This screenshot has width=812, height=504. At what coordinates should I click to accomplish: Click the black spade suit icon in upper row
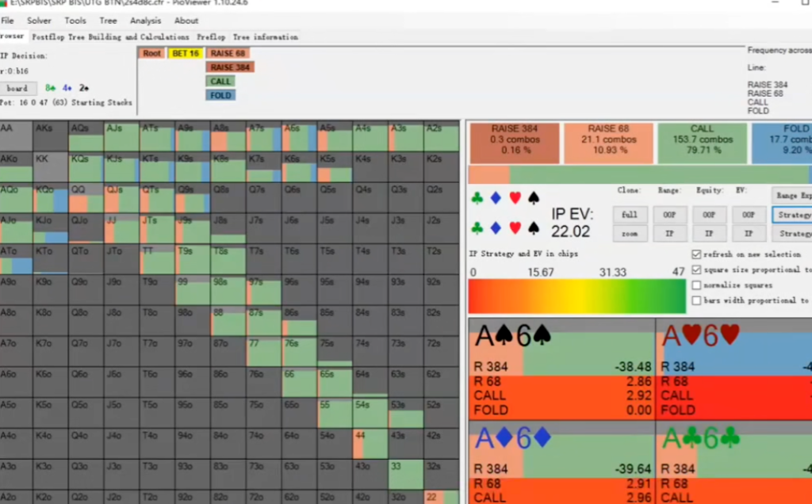point(534,199)
